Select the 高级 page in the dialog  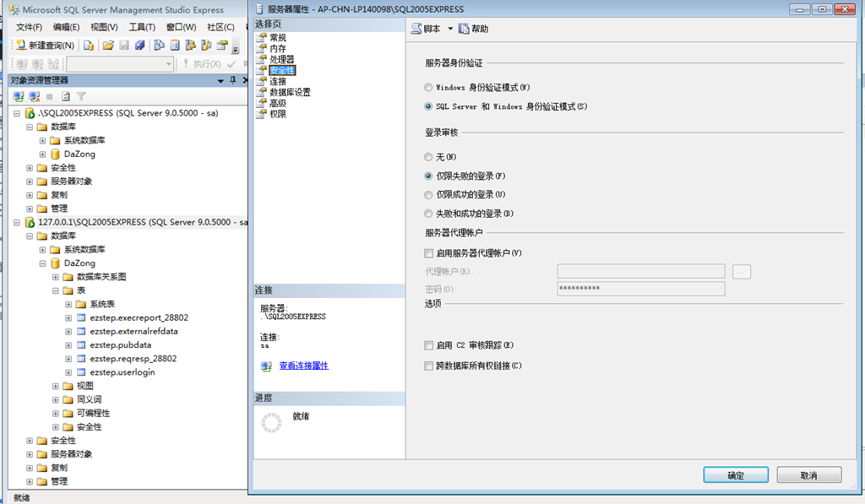(277, 103)
